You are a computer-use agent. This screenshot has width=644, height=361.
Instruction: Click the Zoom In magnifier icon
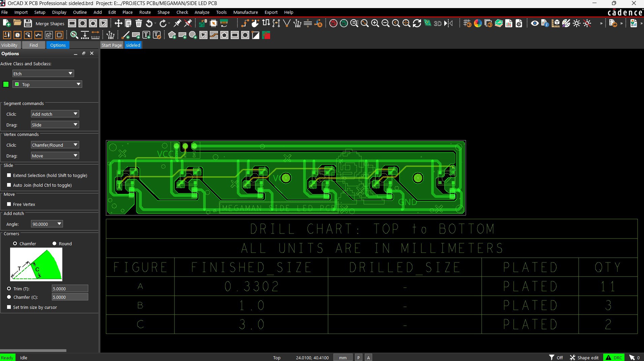(x=375, y=23)
